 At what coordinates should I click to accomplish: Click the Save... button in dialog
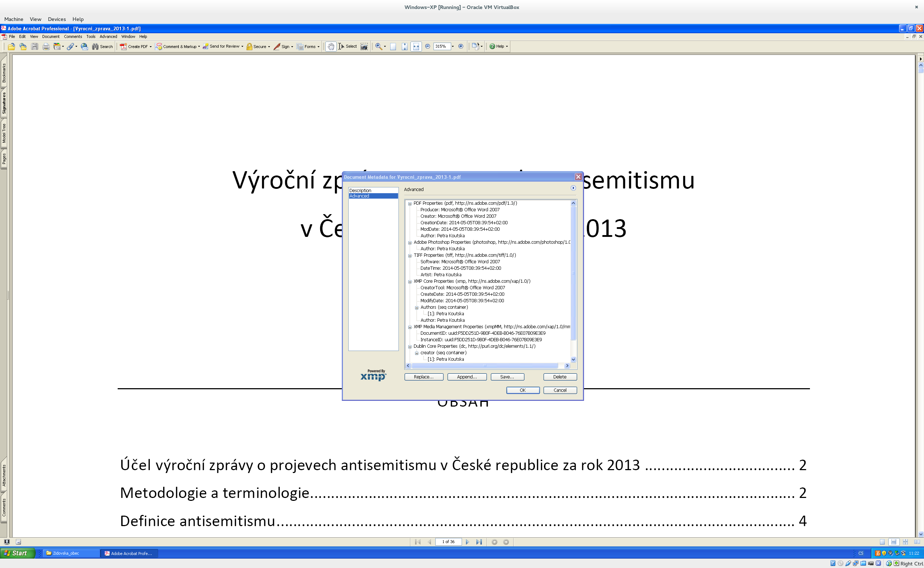507,377
